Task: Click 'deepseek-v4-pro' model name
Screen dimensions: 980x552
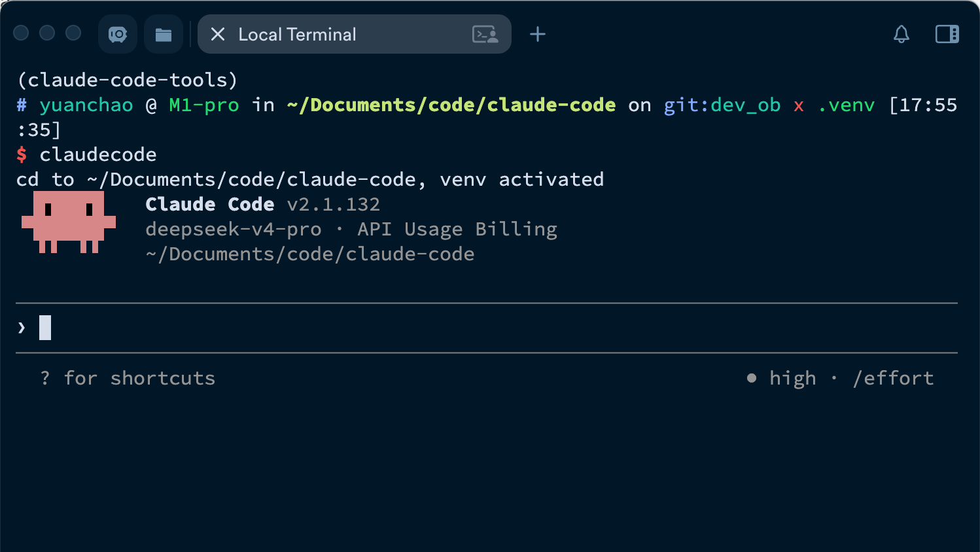Action: [234, 229]
